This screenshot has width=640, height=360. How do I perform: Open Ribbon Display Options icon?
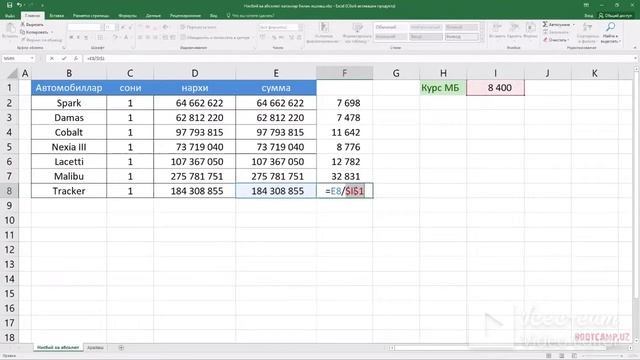586,5
